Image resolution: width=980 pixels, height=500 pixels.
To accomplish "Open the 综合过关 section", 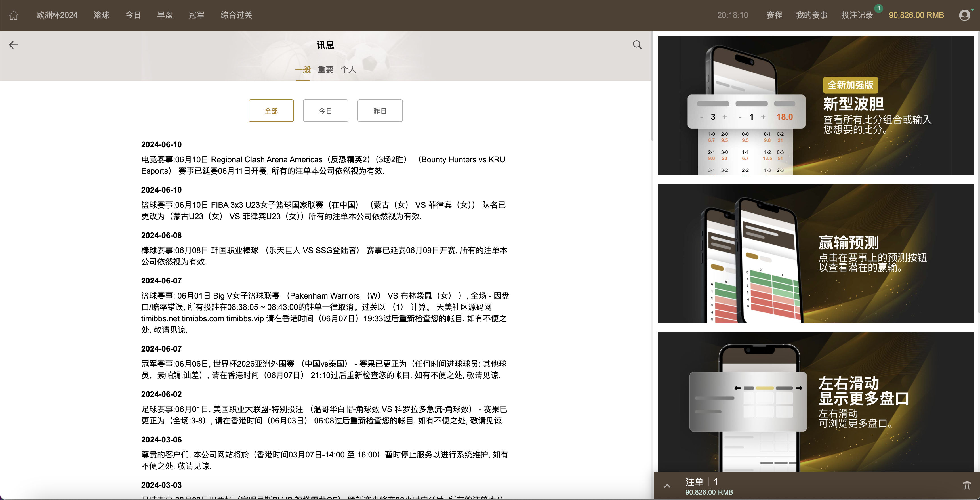I will (236, 15).
